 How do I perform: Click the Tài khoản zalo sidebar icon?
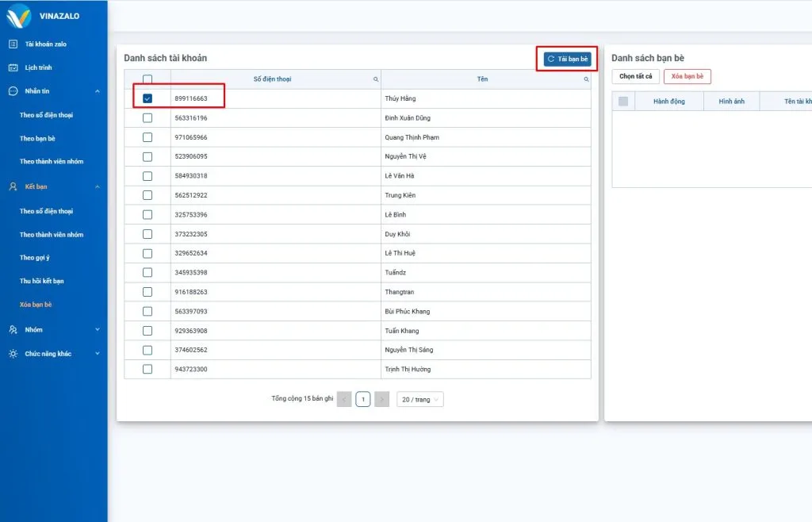[x=13, y=44]
